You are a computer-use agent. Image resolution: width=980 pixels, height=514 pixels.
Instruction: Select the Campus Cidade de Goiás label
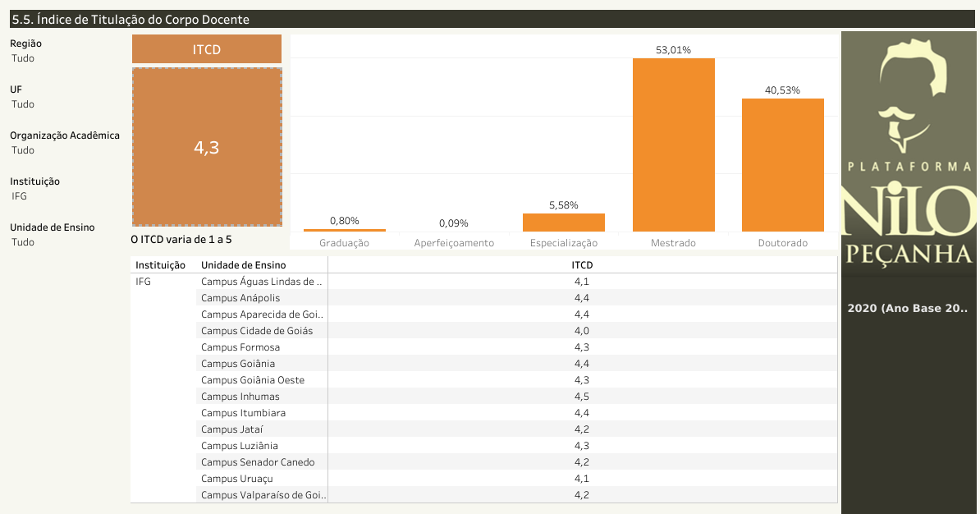click(x=257, y=331)
